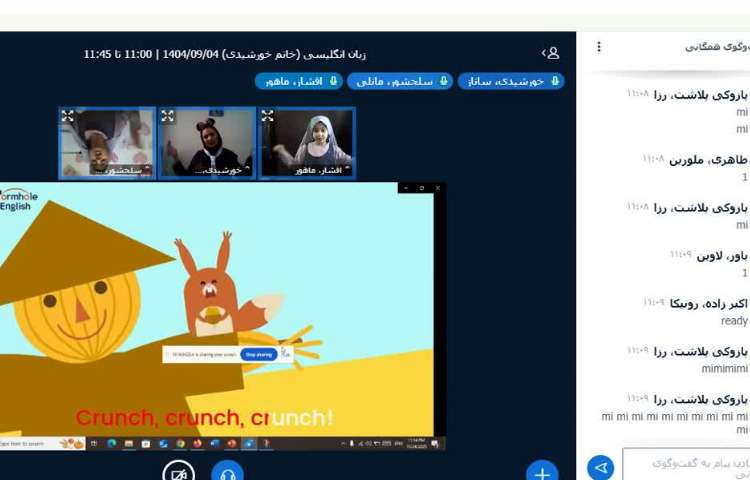This screenshot has width=750, height=480.
Task: Click the shared taskbar search box
Action: pyautogui.click(x=42, y=444)
